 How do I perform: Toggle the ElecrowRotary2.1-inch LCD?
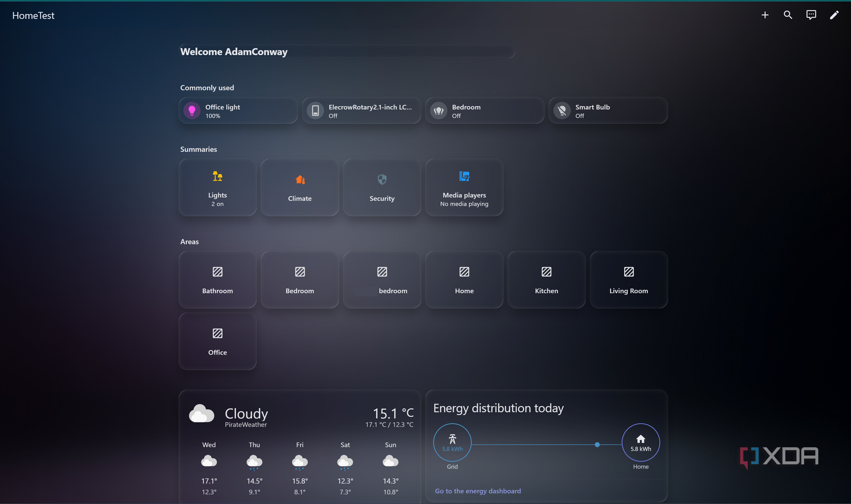pos(361,110)
